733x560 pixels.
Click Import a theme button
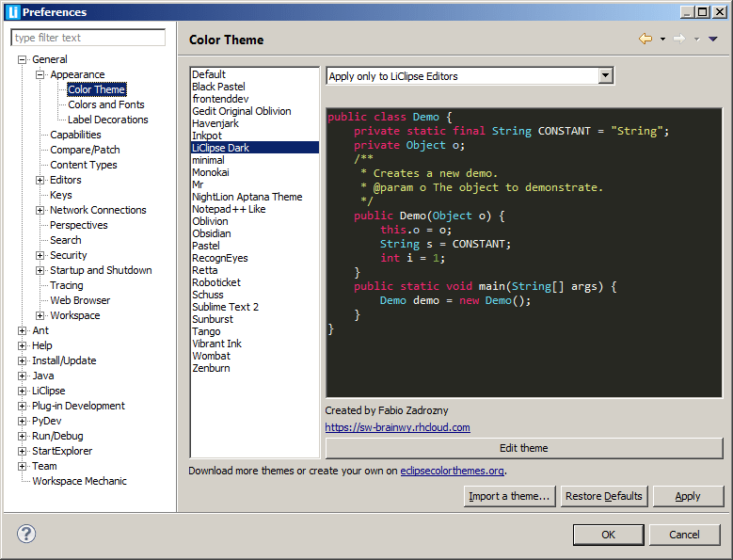coord(510,496)
